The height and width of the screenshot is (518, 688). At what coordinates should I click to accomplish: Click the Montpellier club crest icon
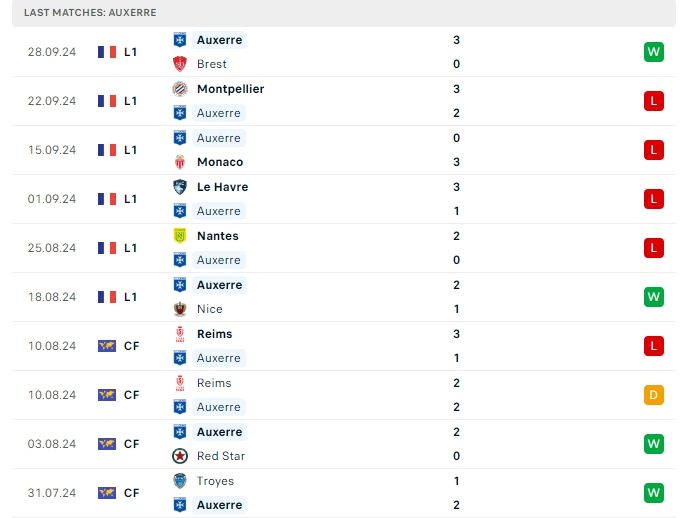[x=180, y=89]
